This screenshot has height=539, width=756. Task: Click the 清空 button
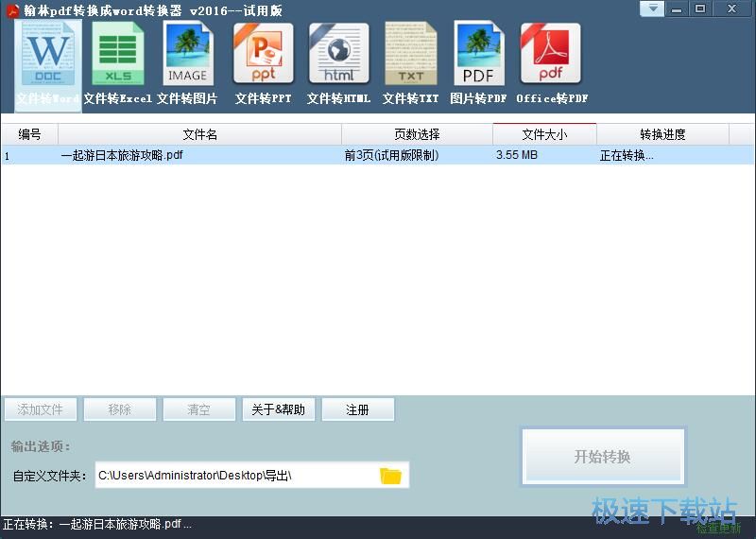[x=198, y=409]
